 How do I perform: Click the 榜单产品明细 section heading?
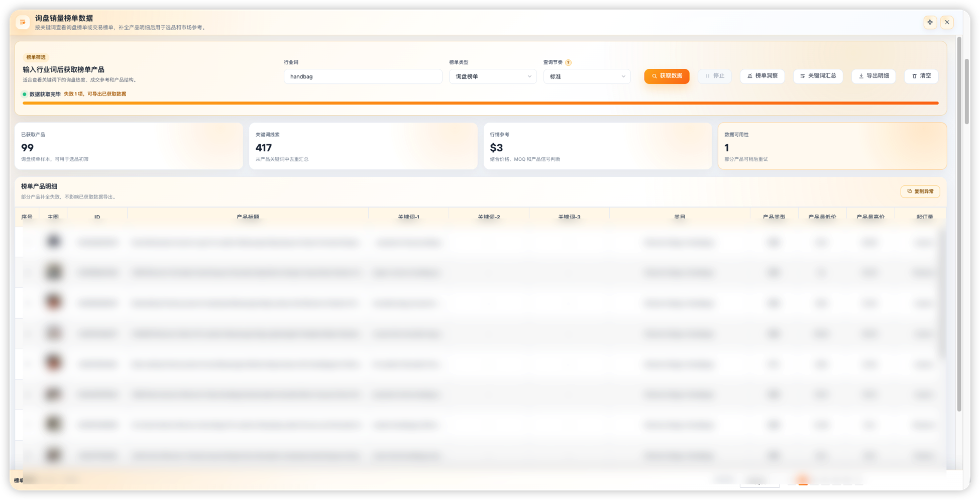tap(39, 186)
